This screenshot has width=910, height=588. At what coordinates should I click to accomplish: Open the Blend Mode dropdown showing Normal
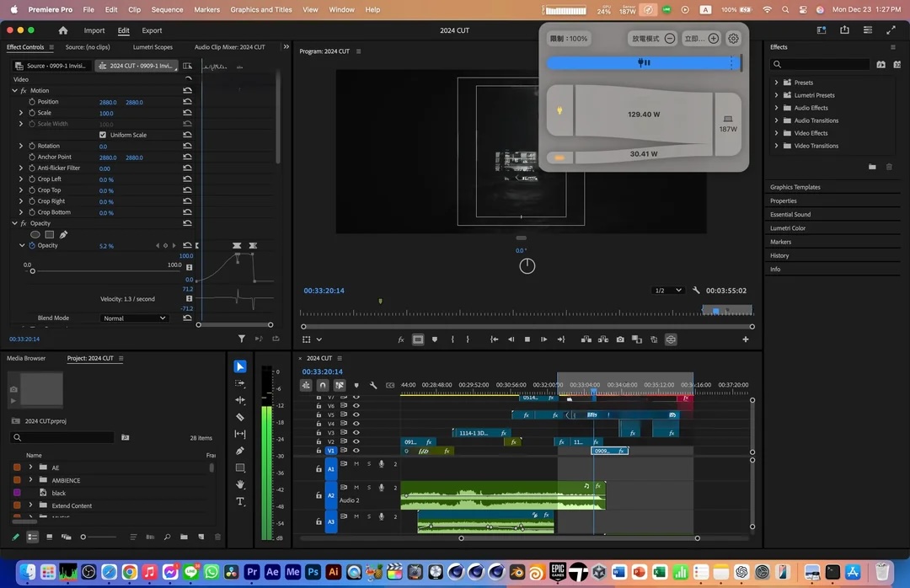coord(134,318)
